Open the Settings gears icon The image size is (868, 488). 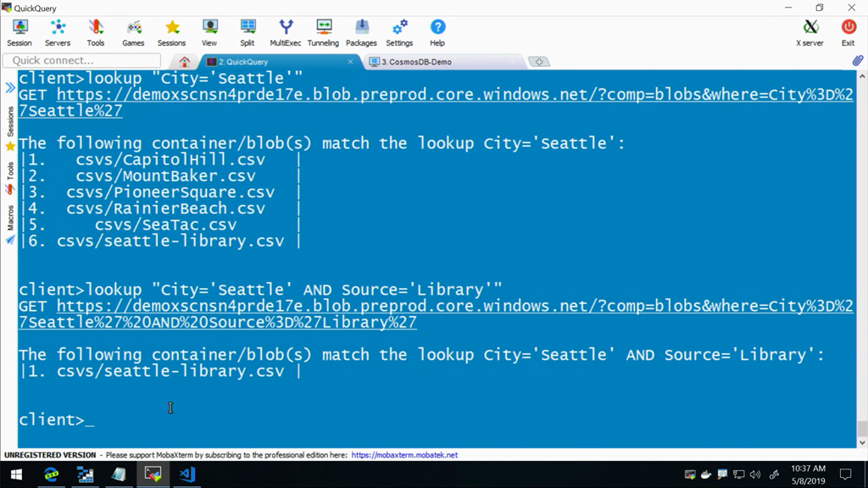(399, 33)
